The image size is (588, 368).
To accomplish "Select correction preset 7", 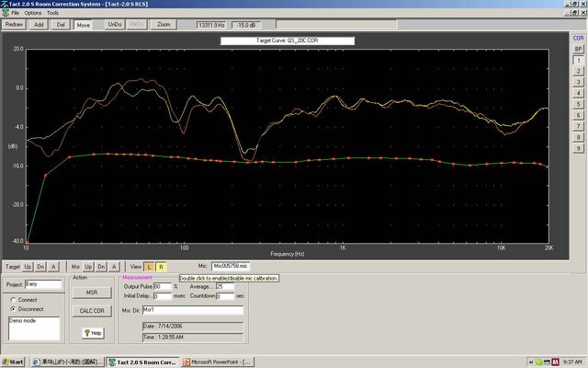I will [x=578, y=127].
